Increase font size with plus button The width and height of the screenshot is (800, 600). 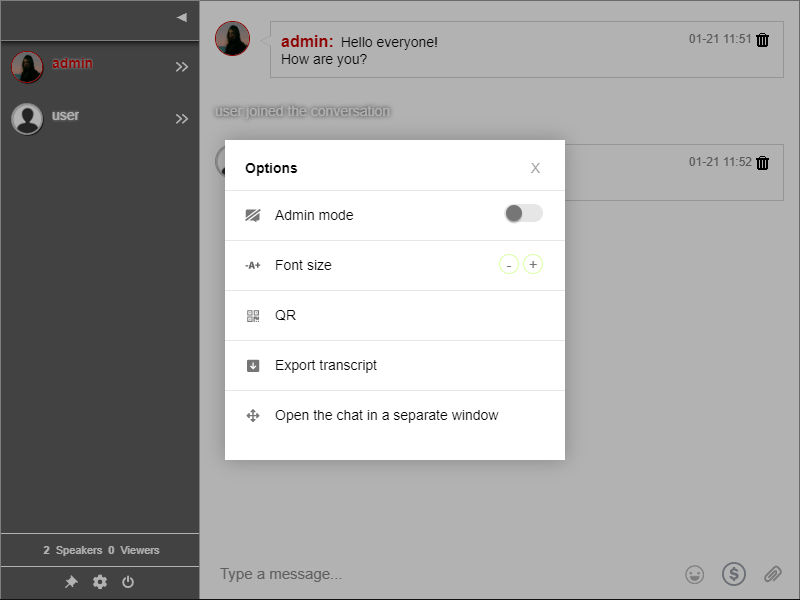pyautogui.click(x=533, y=265)
